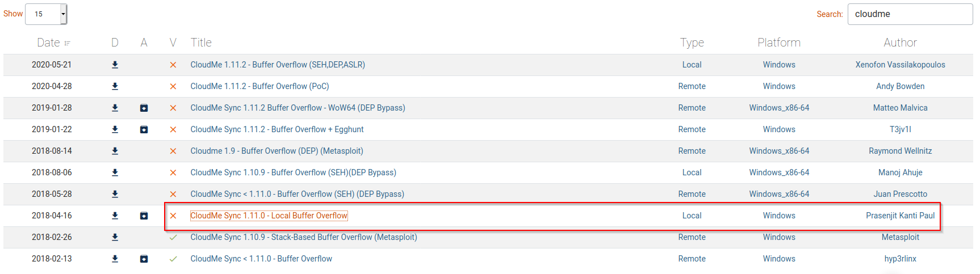Viewport: 980px width, 274px height.
Task: Open the Show entries count dropdown
Action: coord(46,14)
